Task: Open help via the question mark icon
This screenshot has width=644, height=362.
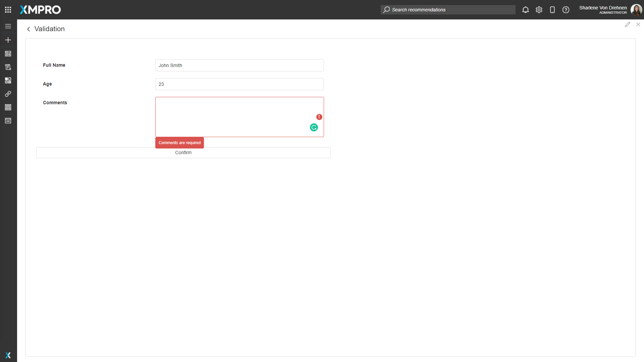Action: pyautogui.click(x=566, y=10)
